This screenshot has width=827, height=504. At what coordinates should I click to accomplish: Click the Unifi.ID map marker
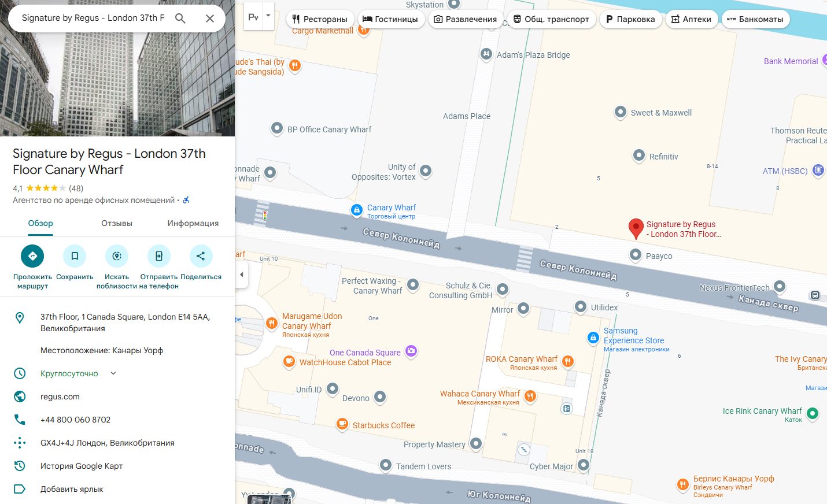click(x=333, y=388)
